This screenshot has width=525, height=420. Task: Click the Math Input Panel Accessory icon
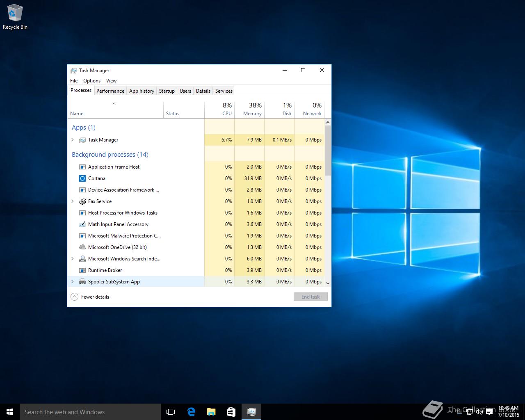tap(82, 224)
